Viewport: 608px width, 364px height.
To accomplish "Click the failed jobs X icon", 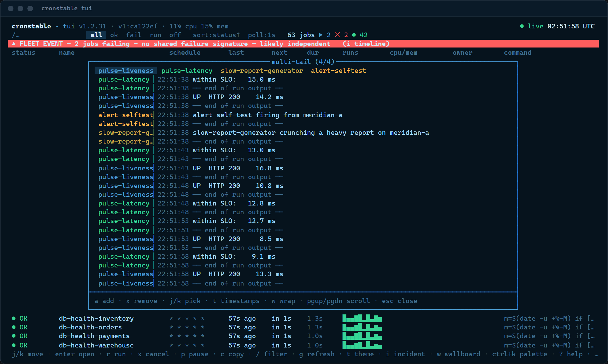I will tap(337, 35).
